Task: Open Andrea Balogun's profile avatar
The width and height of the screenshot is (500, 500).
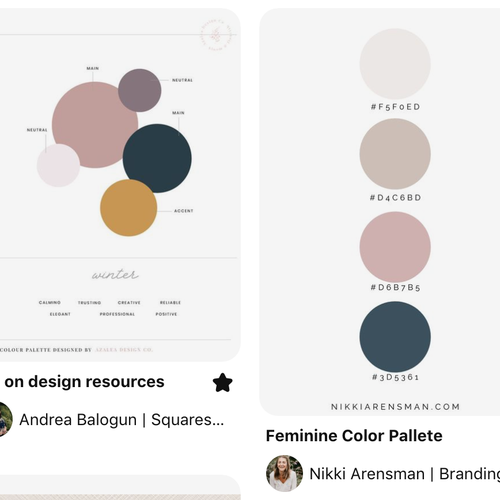Action: pyautogui.click(x=5, y=419)
